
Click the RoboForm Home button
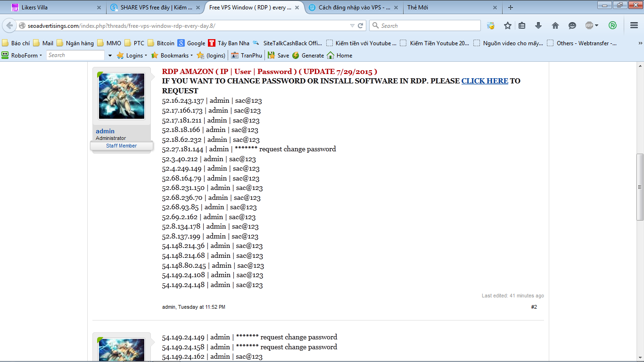(339, 55)
